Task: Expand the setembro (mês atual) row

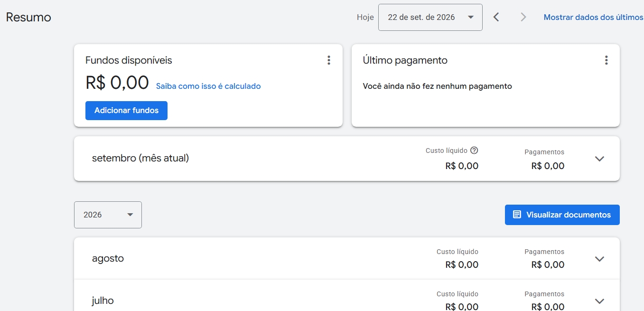Action: click(599, 159)
